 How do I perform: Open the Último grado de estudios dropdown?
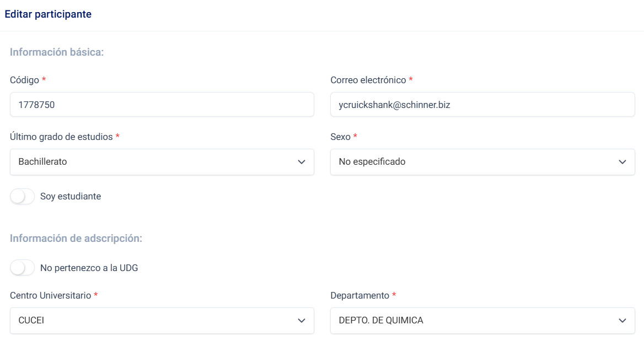tap(154, 162)
